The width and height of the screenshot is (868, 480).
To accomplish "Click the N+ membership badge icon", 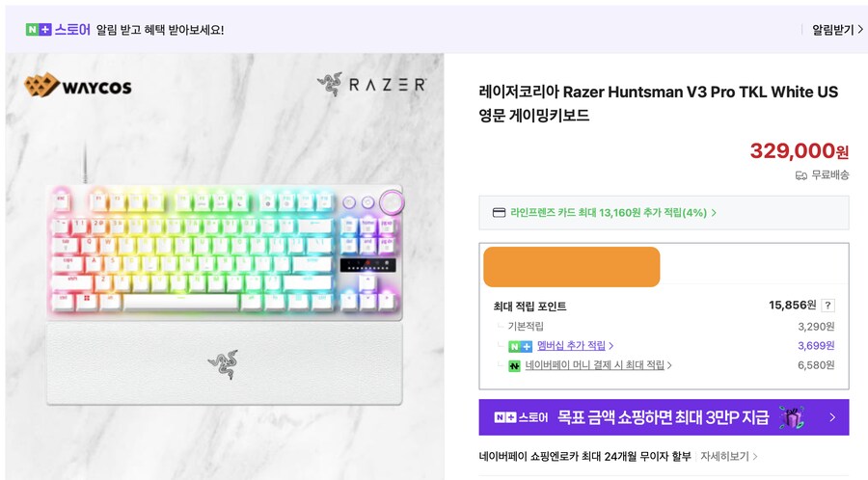I will point(520,346).
